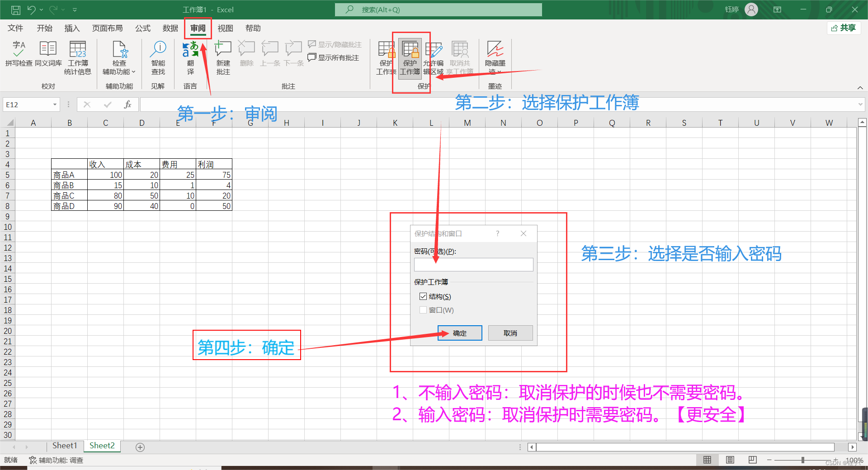Screen dimensions: 868x470
Task: Add a new sheet with plus icon
Action: pos(140,447)
